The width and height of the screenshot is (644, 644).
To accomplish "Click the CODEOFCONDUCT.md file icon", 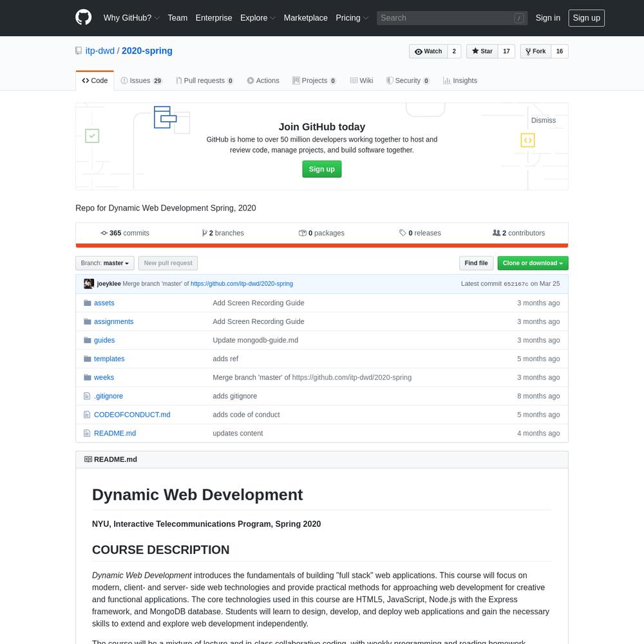I will click(x=87, y=415).
